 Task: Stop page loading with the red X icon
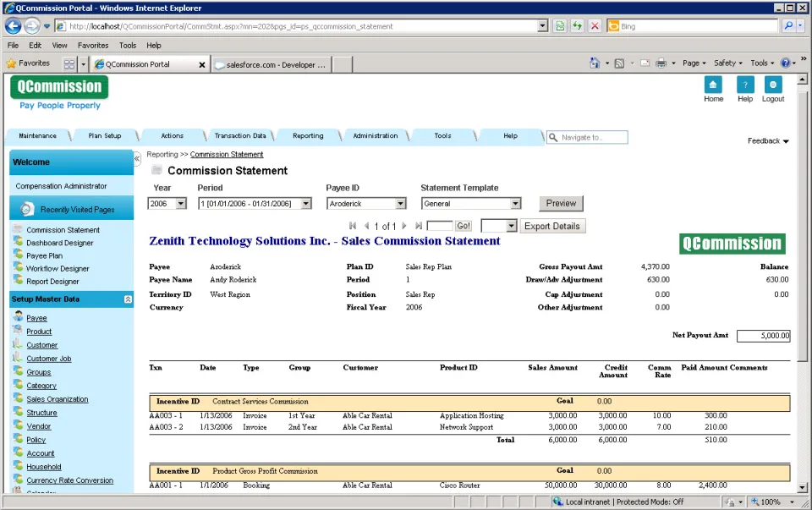(595, 26)
